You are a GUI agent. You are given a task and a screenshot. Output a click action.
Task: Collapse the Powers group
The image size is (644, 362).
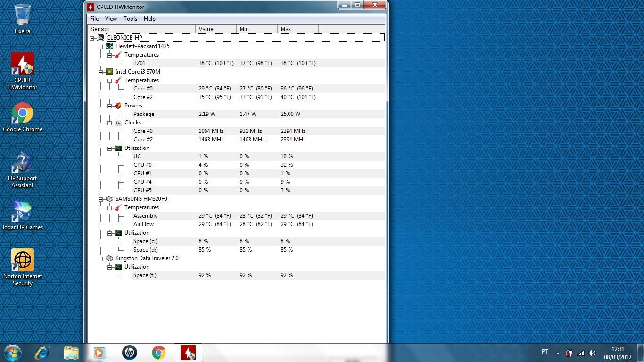click(110, 106)
